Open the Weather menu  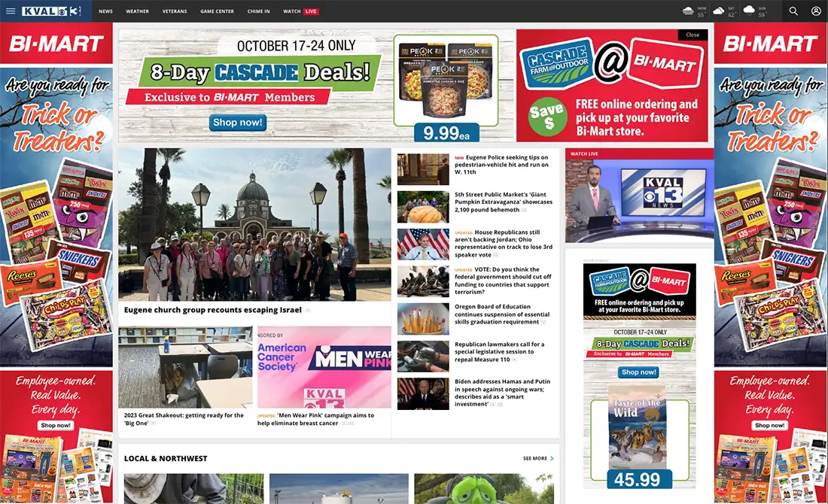point(137,11)
